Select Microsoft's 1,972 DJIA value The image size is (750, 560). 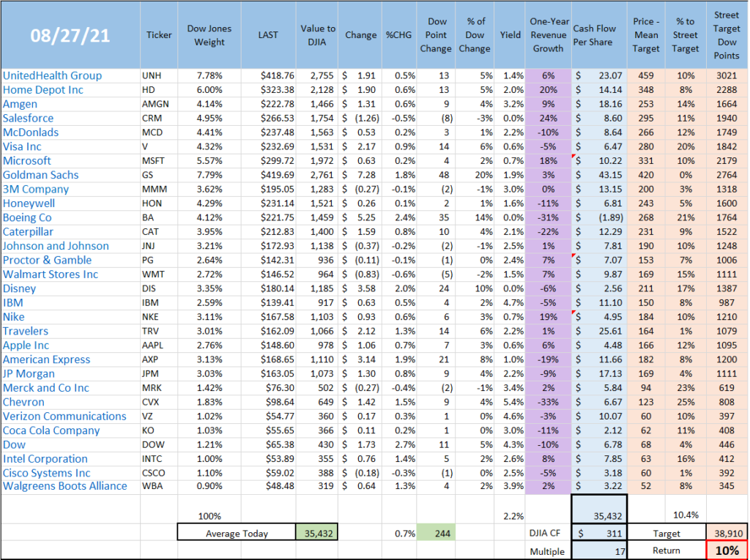click(x=317, y=161)
